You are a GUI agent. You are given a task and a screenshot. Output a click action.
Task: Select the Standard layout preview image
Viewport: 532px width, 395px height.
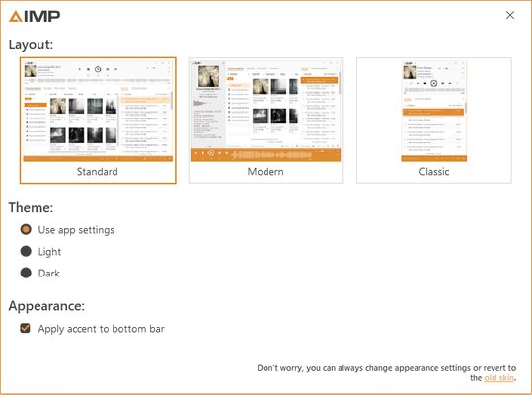[98, 111]
